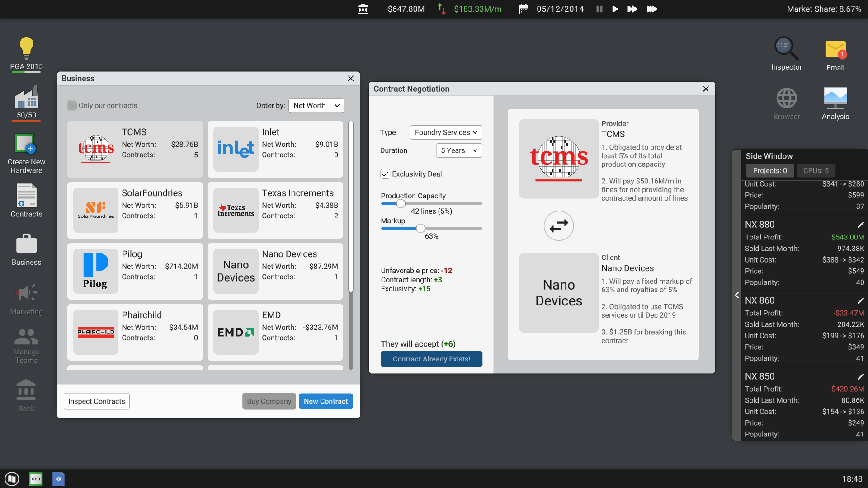Click the Markup slider handle

tap(420, 228)
